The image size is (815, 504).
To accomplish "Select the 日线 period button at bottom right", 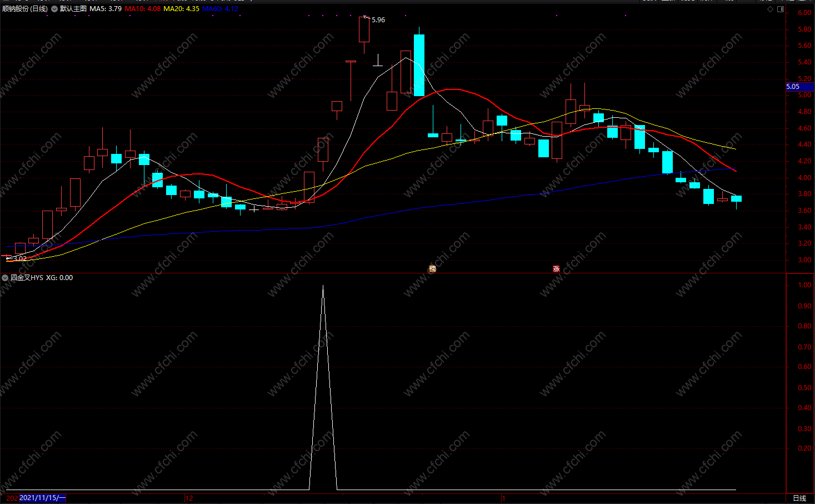I will coord(799,498).
